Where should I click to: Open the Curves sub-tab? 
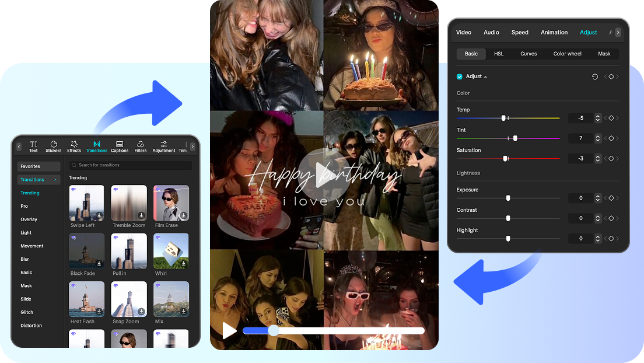click(528, 54)
